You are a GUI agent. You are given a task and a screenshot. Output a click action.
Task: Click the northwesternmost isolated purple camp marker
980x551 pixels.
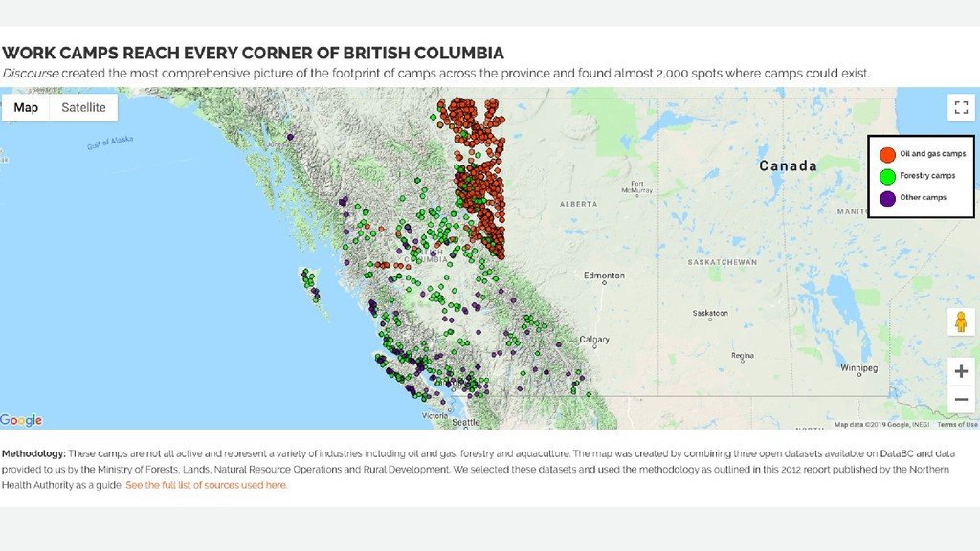click(x=289, y=137)
